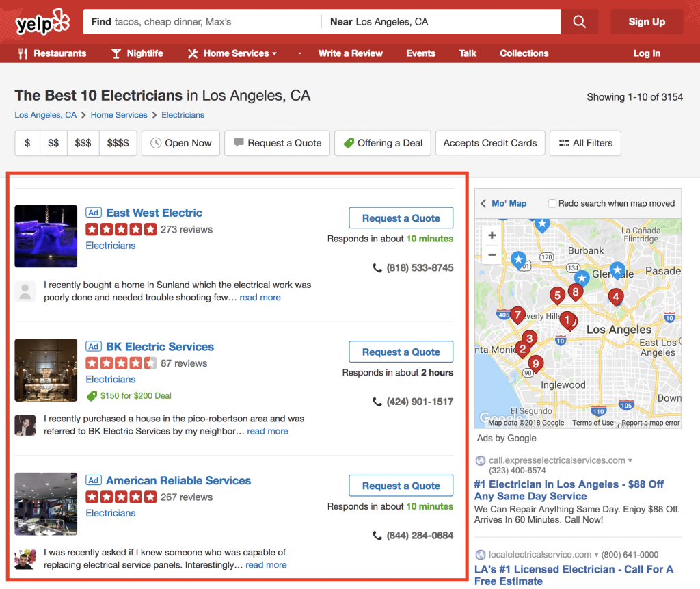700x589 pixels.
Task: Zoom in on the map
Action: point(492,235)
